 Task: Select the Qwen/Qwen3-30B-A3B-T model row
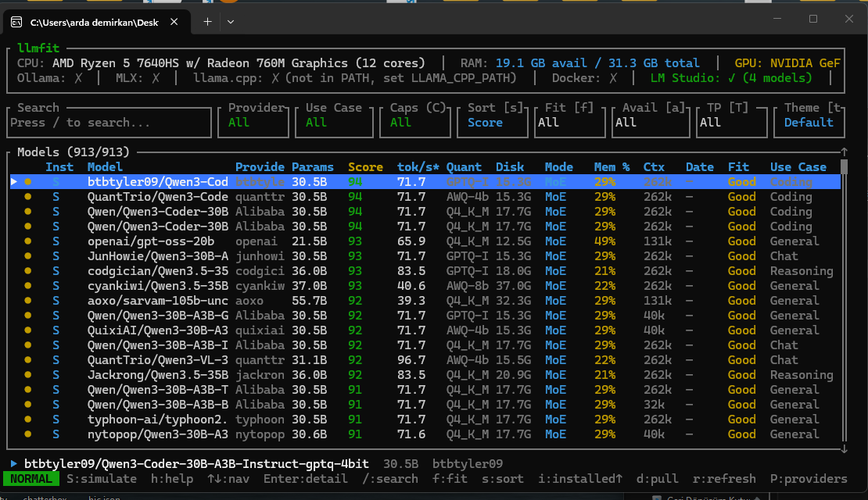pos(425,389)
